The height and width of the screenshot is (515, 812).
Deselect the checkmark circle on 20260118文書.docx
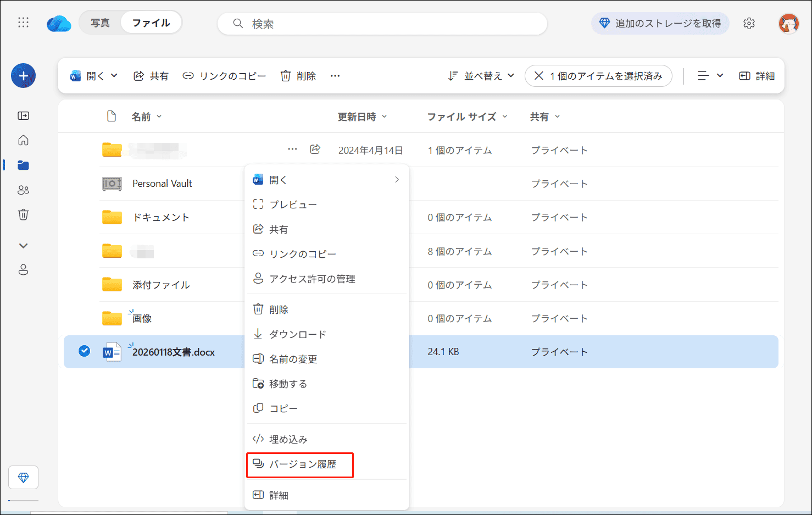84,351
